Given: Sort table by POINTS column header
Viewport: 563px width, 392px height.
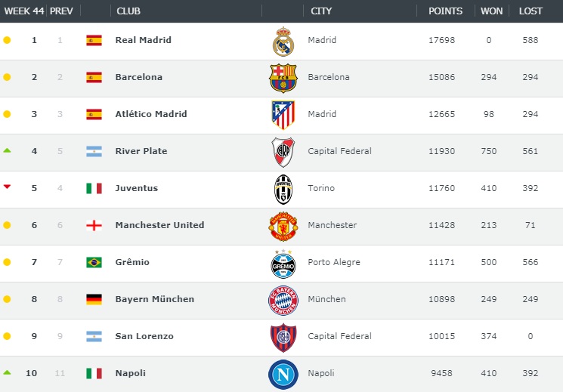Looking at the screenshot, I should pyautogui.click(x=445, y=11).
